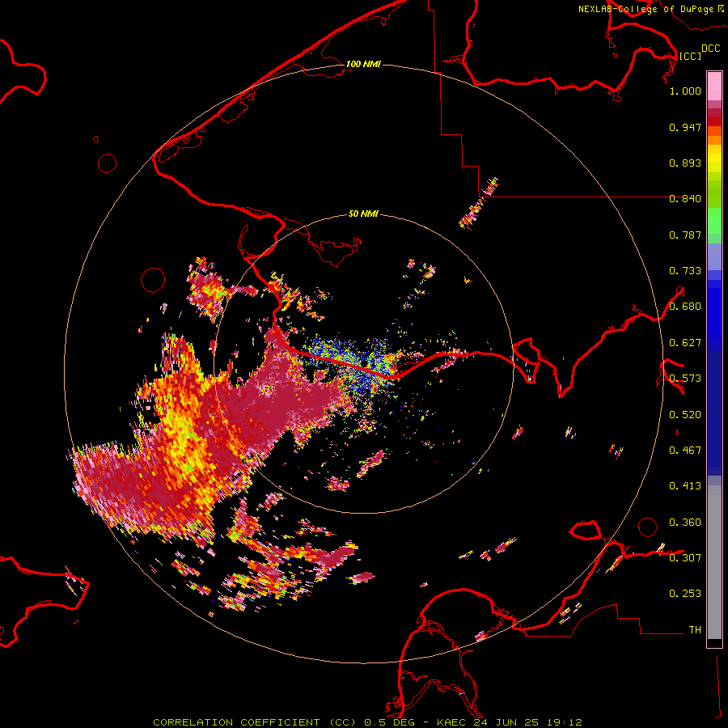Select the light pink band of the color bar

tap(714, 87)
